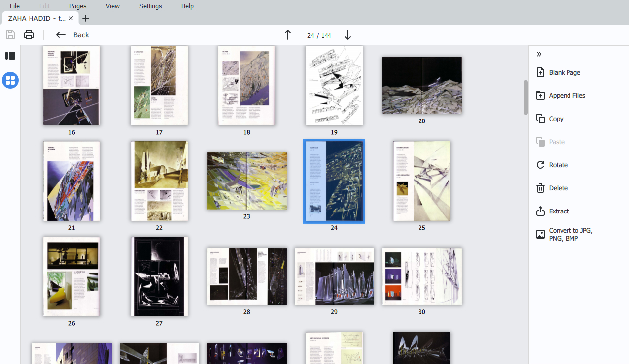Click Convert to JPG, PNG, BMP label
This screenshot has width=629, height=364.
[571, 234]
